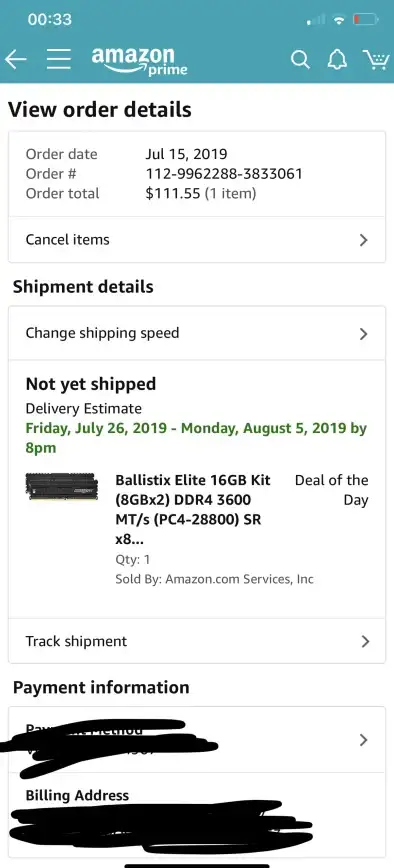Viewport: 394px width, 868px height.
Task: Expand Track shipment chevron
Action: (365, 641)
